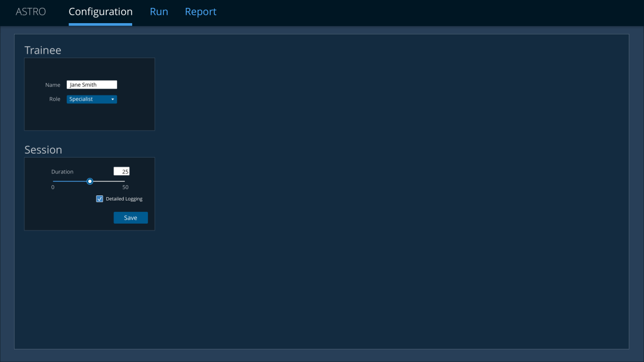
Task: Click the slider maximum label 50
Action: (x=125, y=187)
